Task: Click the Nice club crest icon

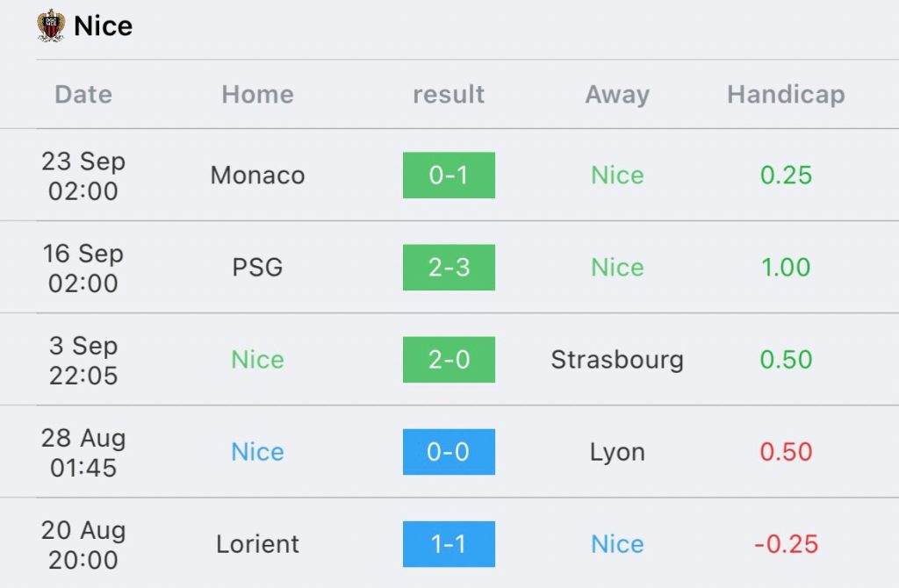Action: tap(52, 25)
